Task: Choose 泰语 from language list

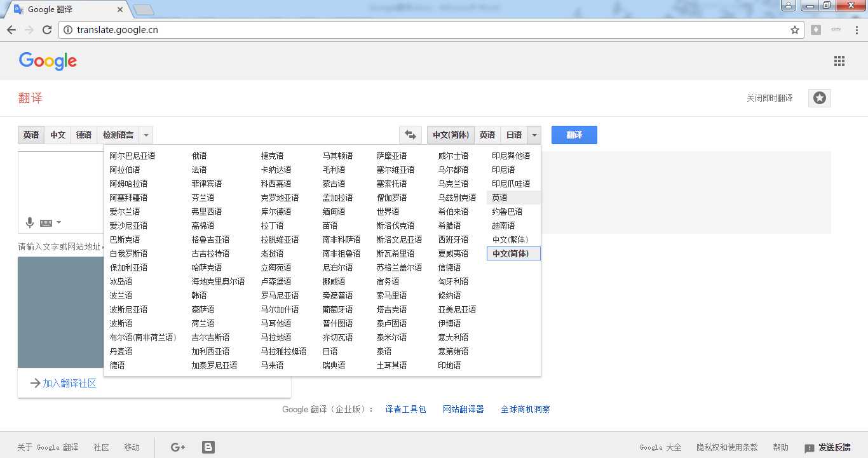Action: [x=384, y=351]
